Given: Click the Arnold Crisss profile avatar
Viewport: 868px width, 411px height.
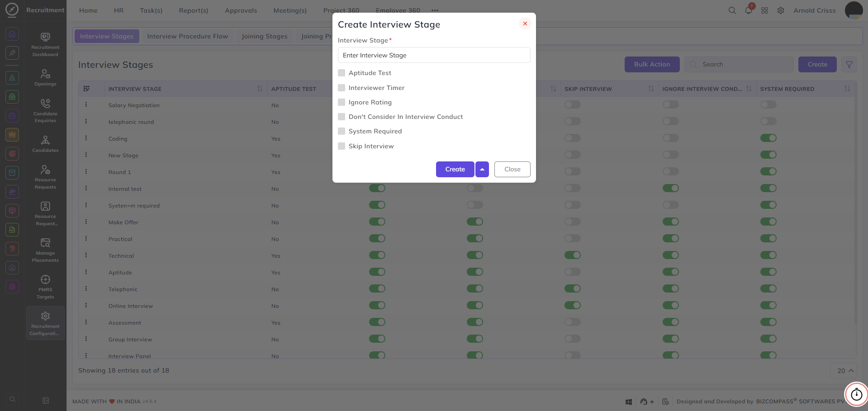Looking at the screenshot, I should pos(854,10).
